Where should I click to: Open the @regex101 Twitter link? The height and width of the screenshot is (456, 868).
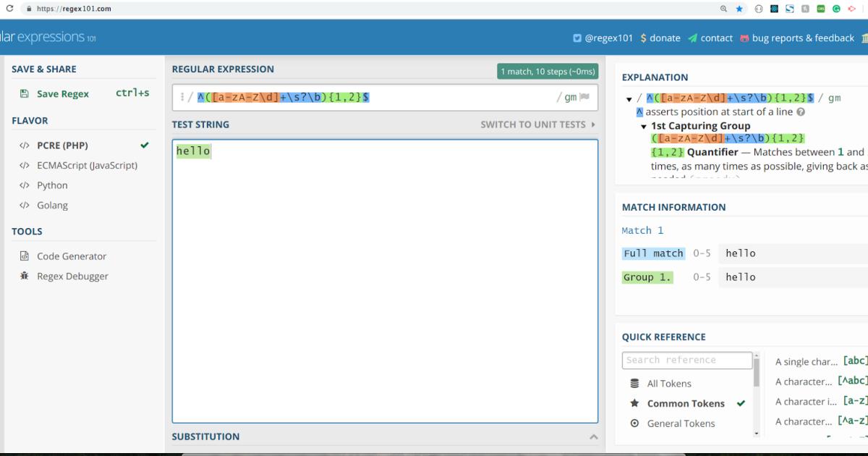[x=603, y=38]
